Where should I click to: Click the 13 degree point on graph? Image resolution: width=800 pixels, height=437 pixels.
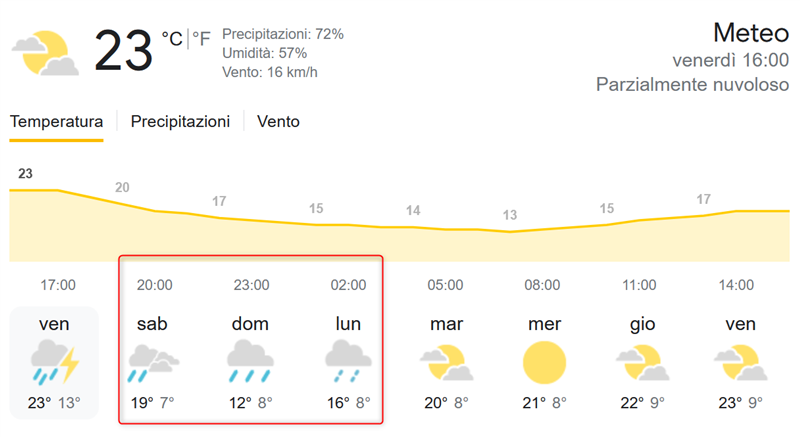pyautogui.click(x=510, y=215)
